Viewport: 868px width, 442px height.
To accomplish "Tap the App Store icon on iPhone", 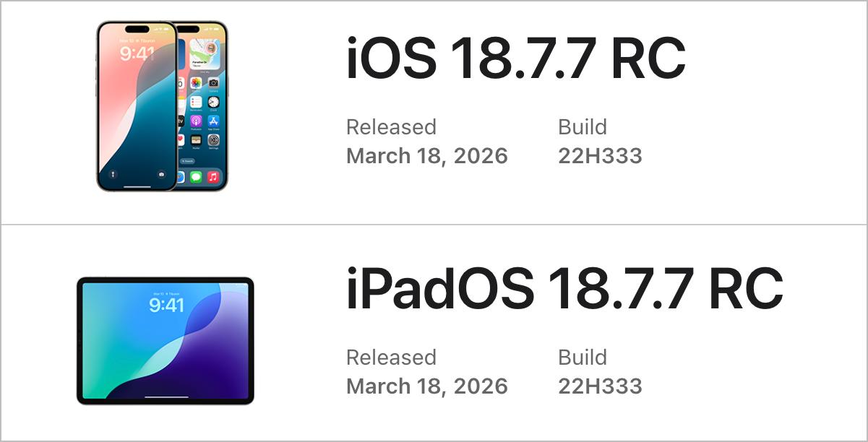I will (x=213, y=121).
